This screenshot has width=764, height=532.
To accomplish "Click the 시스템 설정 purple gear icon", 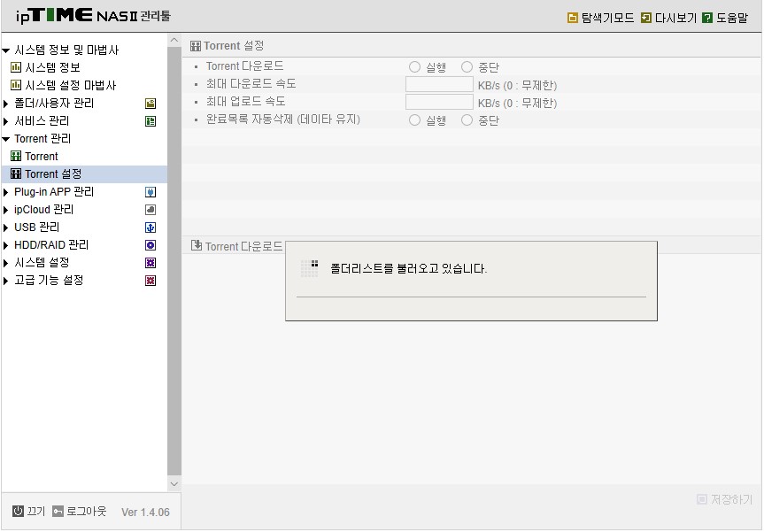I will pos(150,263).
